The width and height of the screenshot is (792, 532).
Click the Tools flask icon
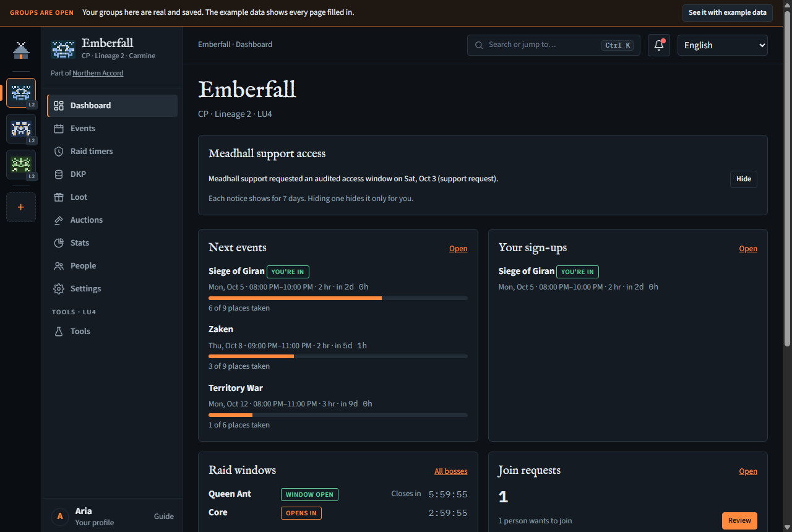[x=59, y=332]
